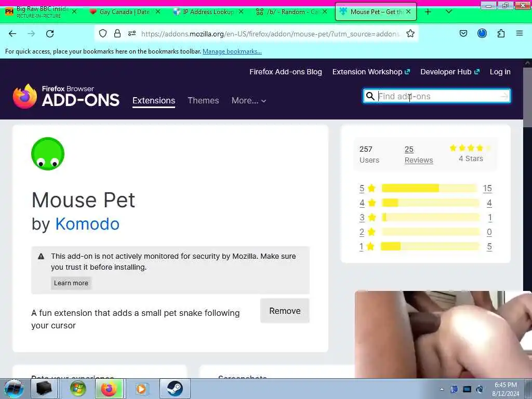Viewport: 532px width, 399px height.
Task: Click the 5 count for one-star reviews
Action: coord(489,247)
